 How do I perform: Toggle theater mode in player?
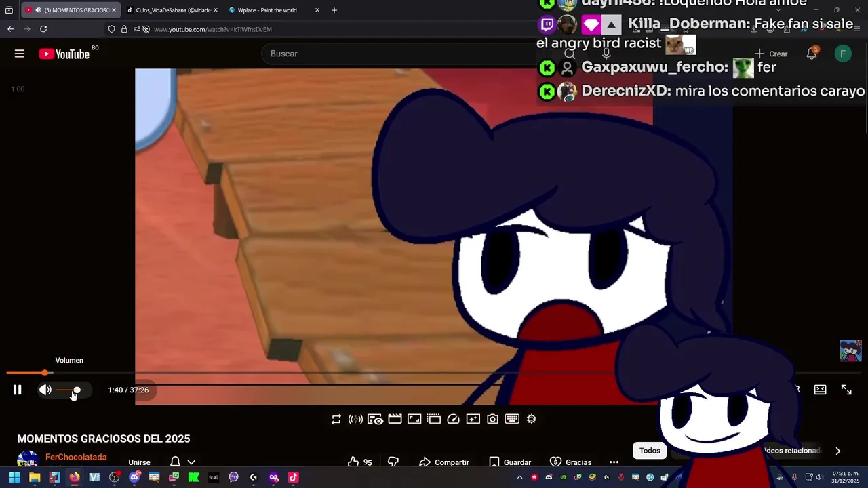[820, 390]
